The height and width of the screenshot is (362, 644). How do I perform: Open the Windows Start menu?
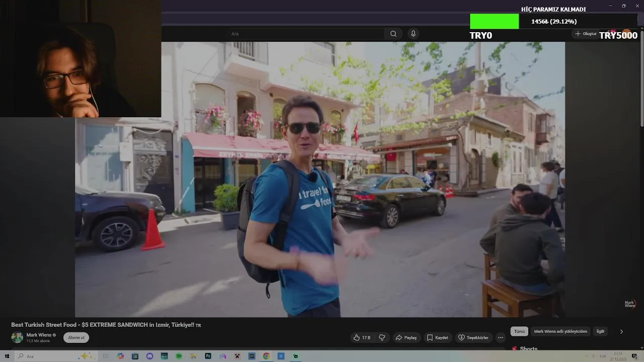[7, 356]
